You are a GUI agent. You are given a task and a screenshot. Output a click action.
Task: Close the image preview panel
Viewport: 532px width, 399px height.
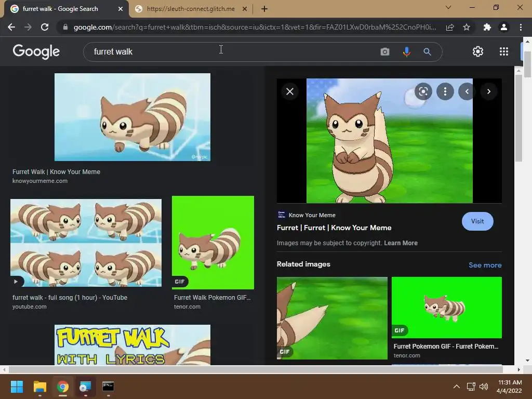pos(290,91)
